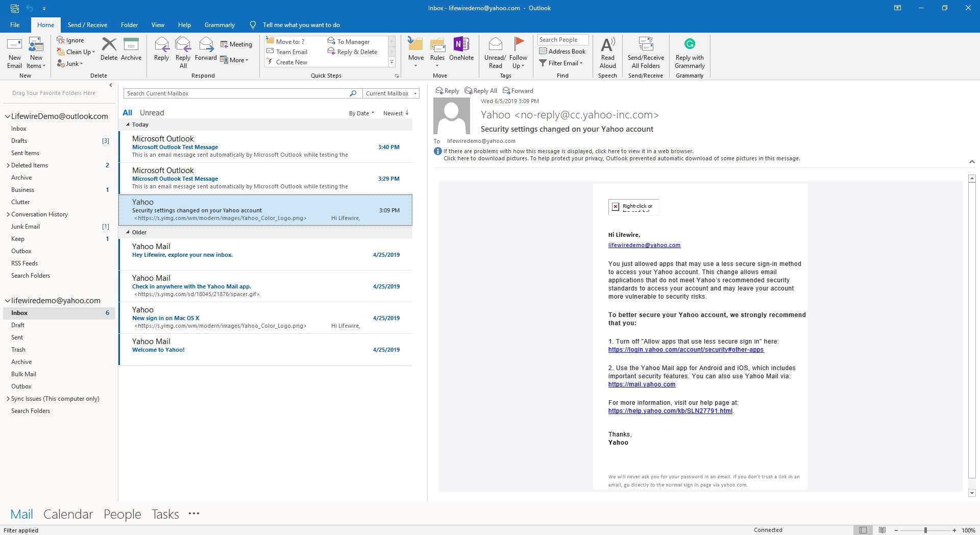Open the Address Book
The height and width of the screenshot is (535, 980).
click(x=562, y=51)
